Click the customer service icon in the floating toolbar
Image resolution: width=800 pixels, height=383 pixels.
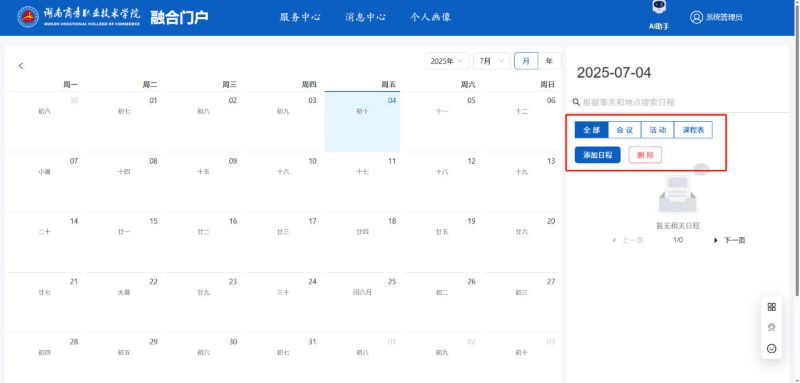point(771,328)
